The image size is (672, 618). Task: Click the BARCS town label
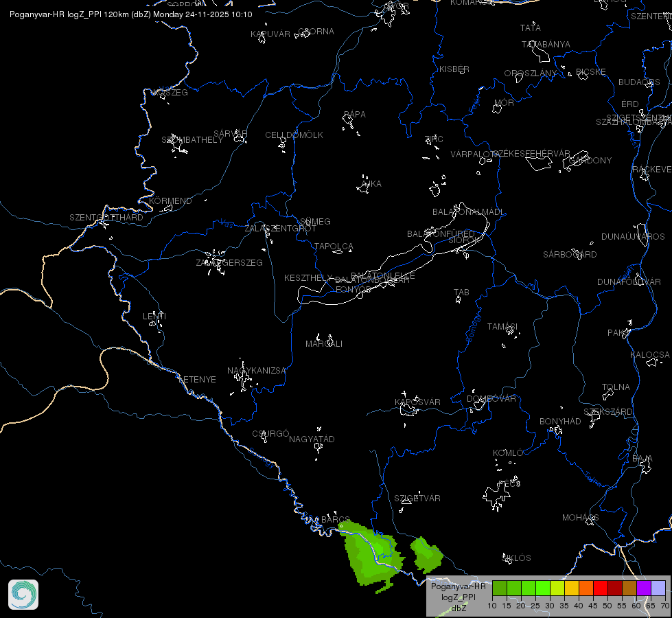click(x=336, y=519)
